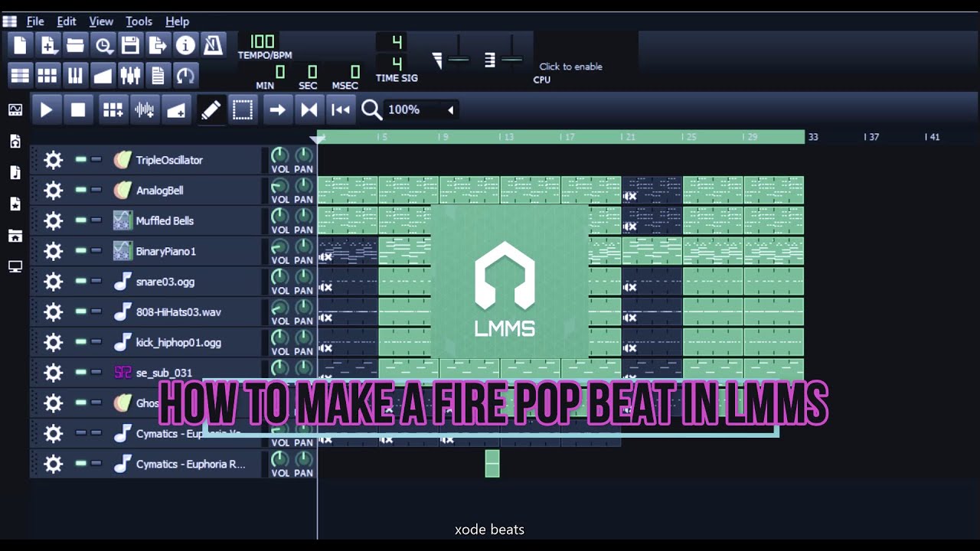
Task: Open the View menu
Action: click(101, 21)
